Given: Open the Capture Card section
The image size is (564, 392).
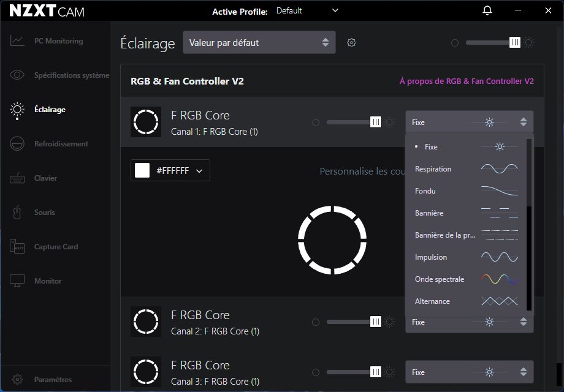Looking at the screenshot, I should coord(56,247).
